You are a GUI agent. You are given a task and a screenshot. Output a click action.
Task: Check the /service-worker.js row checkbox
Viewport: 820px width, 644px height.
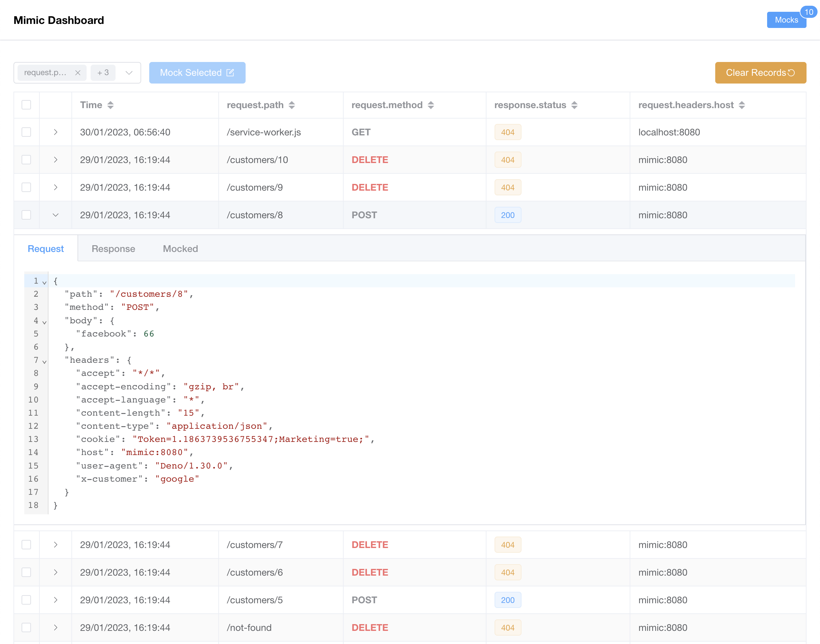pos(26,132)
